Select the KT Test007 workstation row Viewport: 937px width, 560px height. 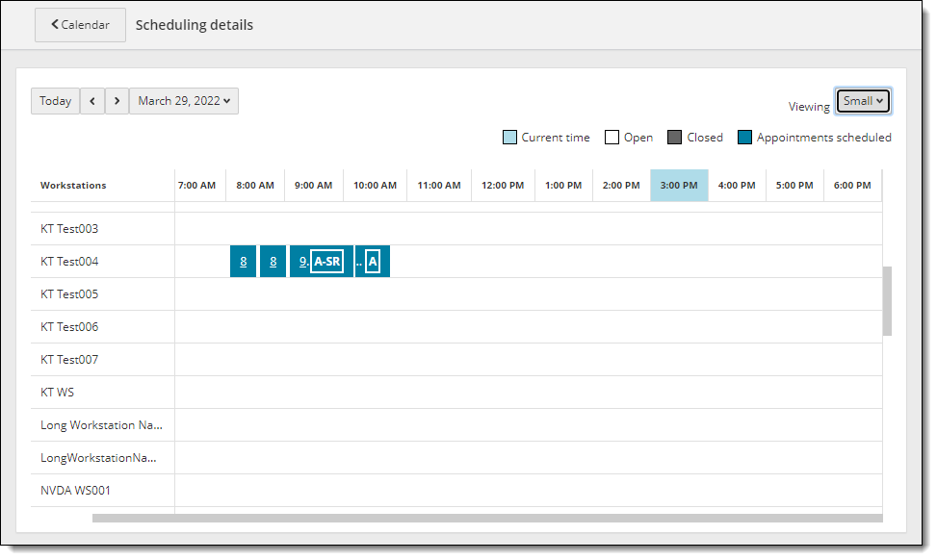pos(456,360)
